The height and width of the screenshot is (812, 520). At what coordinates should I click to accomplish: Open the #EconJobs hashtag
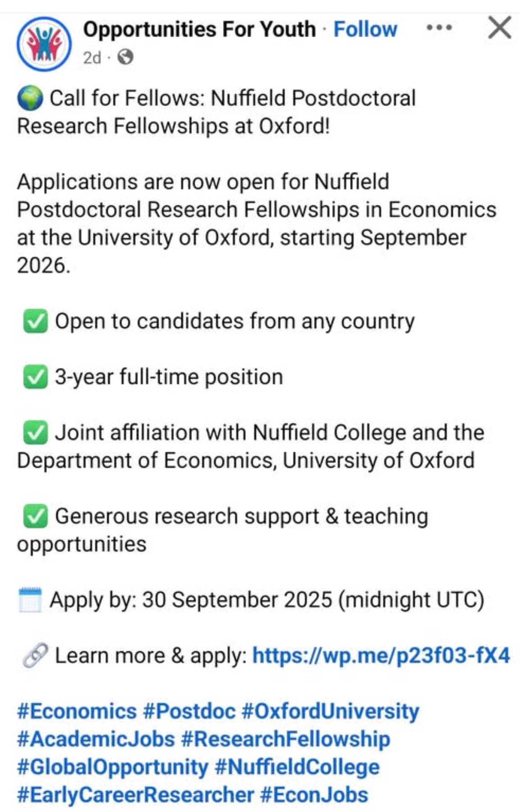click(x=314, y=795)
